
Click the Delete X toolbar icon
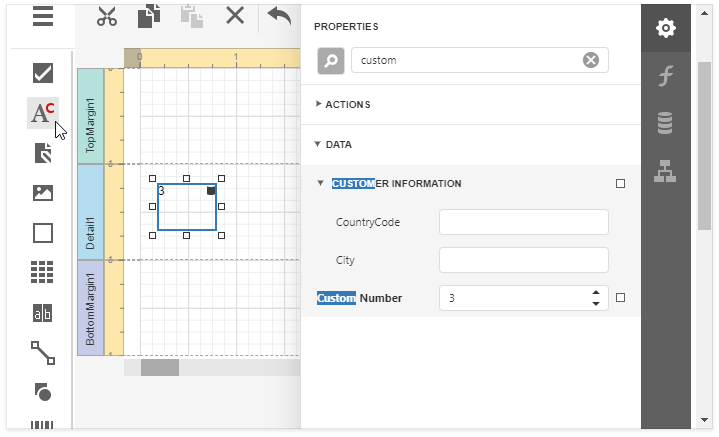pos(235,16)
